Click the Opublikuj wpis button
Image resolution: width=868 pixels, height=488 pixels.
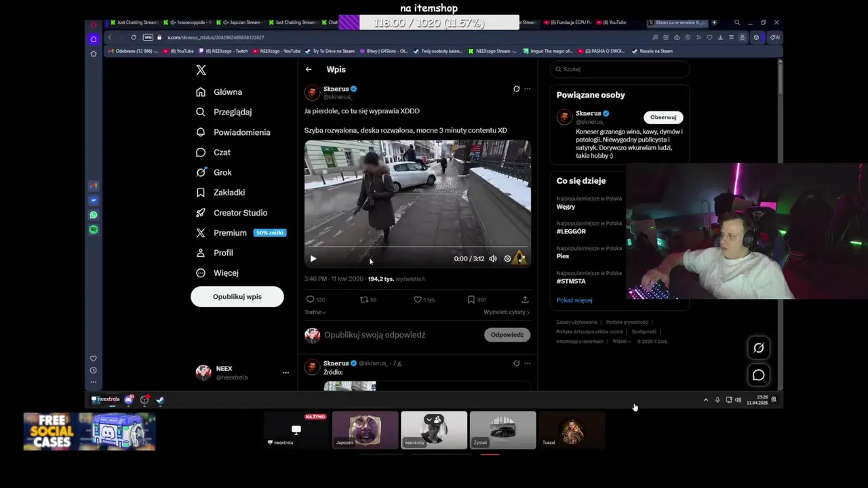pos(237,297)
